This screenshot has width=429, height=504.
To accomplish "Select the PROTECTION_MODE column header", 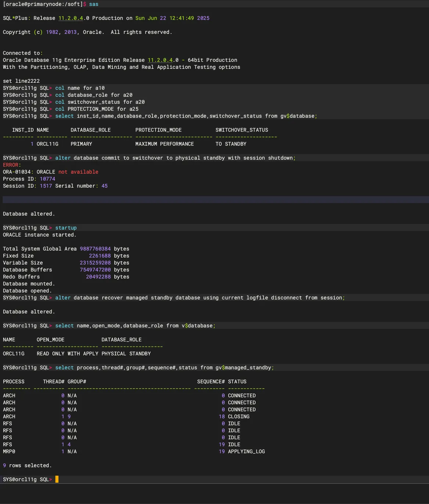I will [x=158, y=130].
